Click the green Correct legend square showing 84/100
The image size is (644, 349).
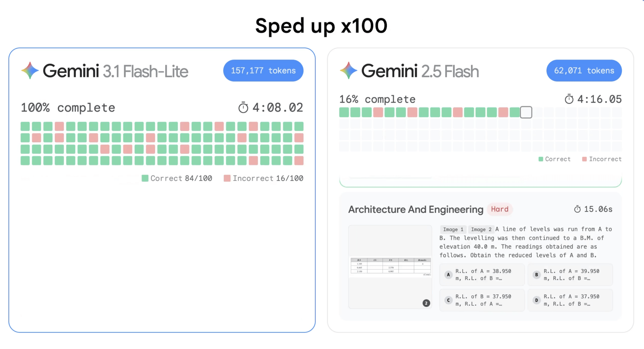(x=145, y=178)
